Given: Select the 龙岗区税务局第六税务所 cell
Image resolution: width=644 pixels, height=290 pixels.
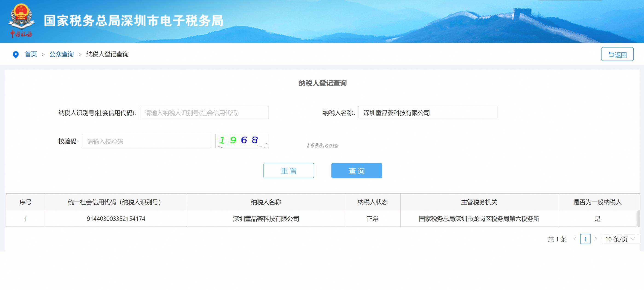Looking at the screenshot, I should pyautogui.click(x=479, y=219).
